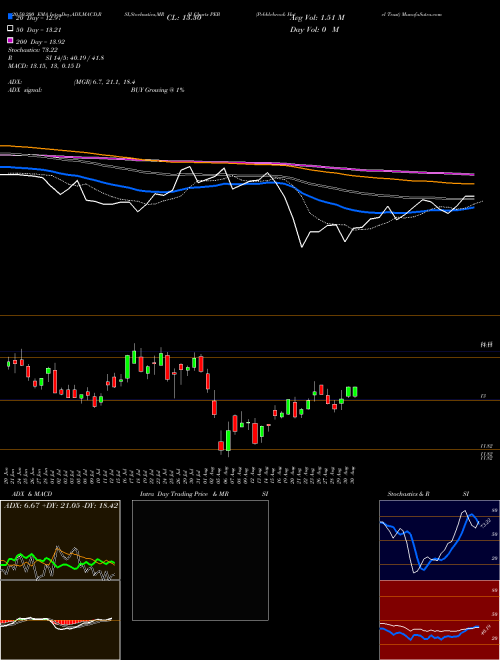Viewport: 500px width, 660px height.
Task: Click the 'Day Vol: 0 M' text
Action: [x=314, y=29]
